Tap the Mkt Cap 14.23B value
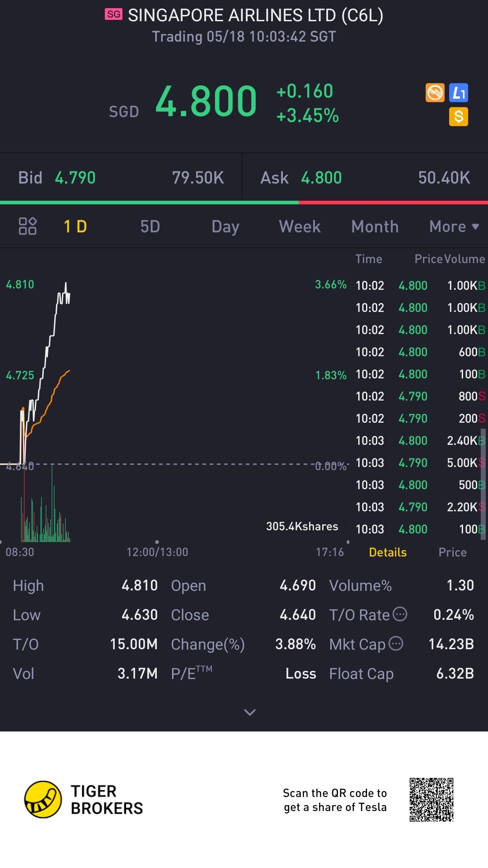 pyautogui.click(x=451, y=644)
